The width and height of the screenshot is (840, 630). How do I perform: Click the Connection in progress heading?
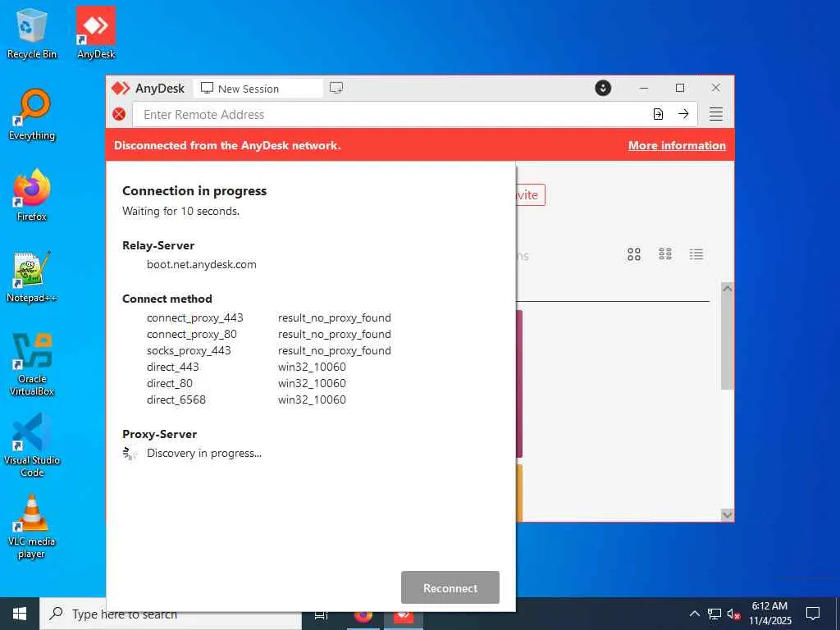194,190
